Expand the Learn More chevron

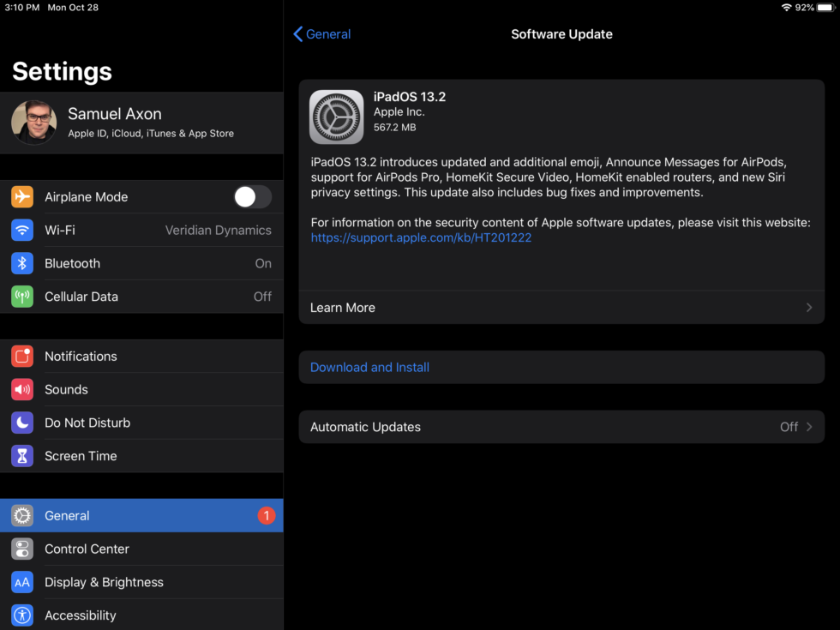coord(808,308)
